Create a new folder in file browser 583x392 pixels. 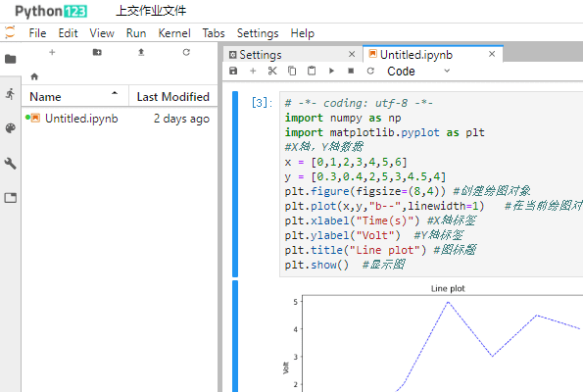click(97, 53)
